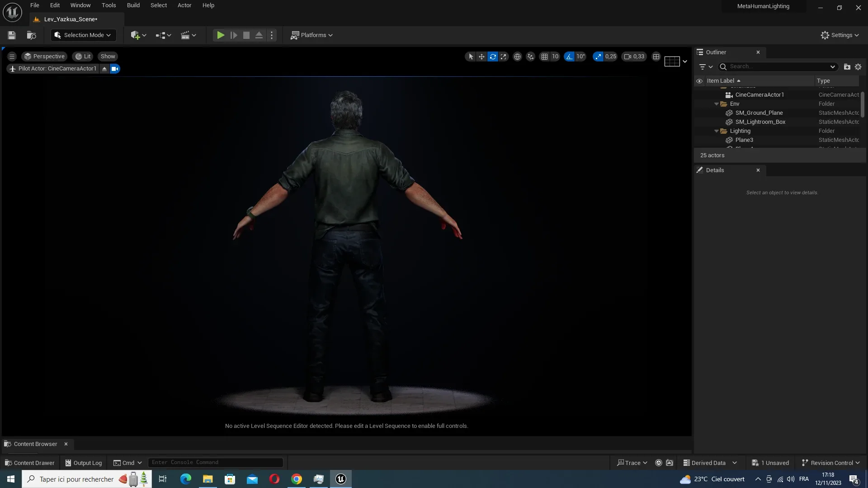Expand the Lighting folder in Outliner
The height and width of the screenshot is (488, 868).
tap(716, 131)
